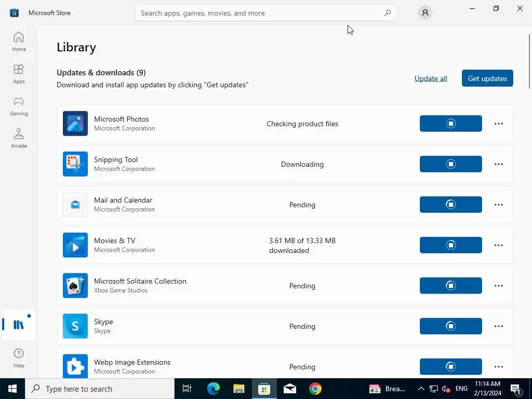Image resolution: width=532 pixels, height=399 pixels.
Task: Open more options for Solitaire Collection
Action: 498,286
